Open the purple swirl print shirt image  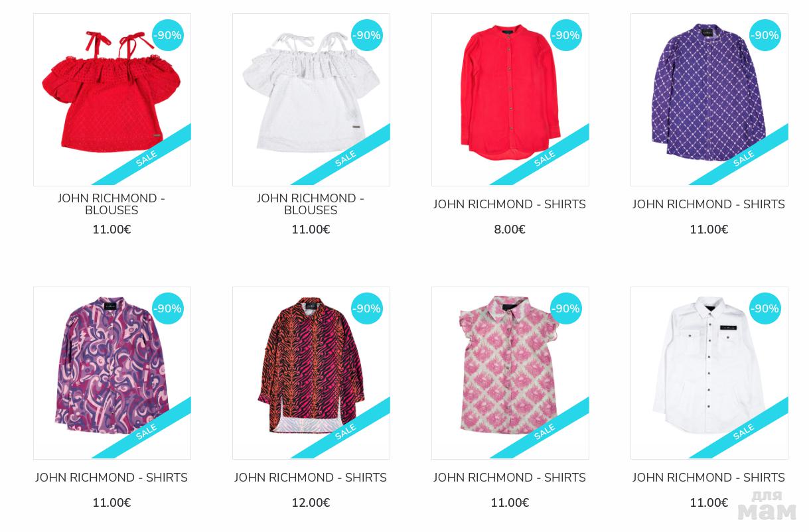click(112, 373)
